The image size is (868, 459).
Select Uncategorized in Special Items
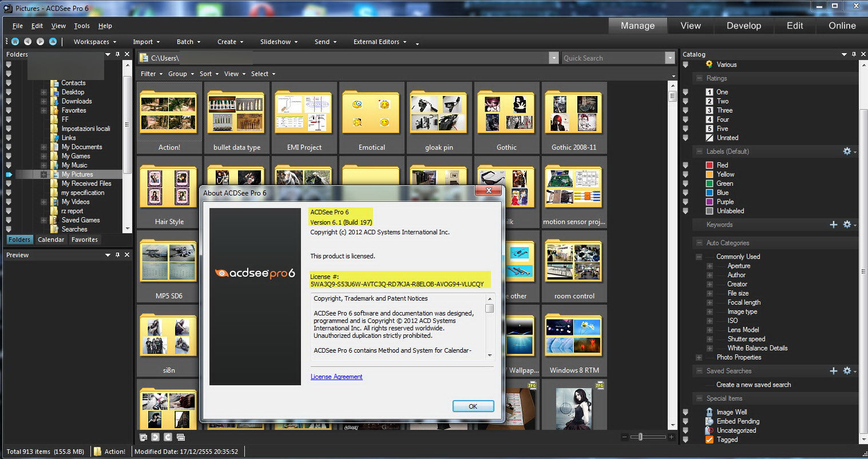(x=731, y=430)
